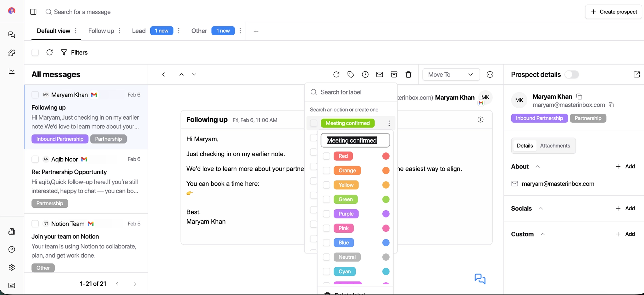Click the Create prospect button

pyautogui.click(x=613, y=12)
